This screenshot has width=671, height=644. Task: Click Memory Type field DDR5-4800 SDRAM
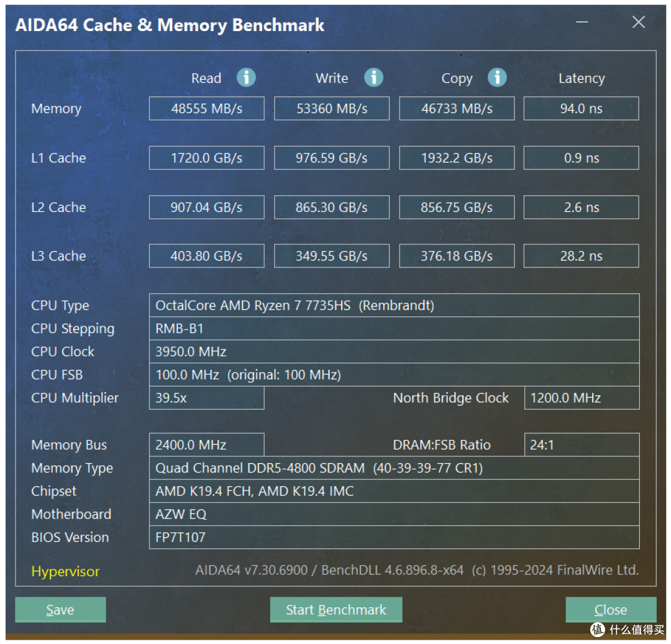(394, 468)
